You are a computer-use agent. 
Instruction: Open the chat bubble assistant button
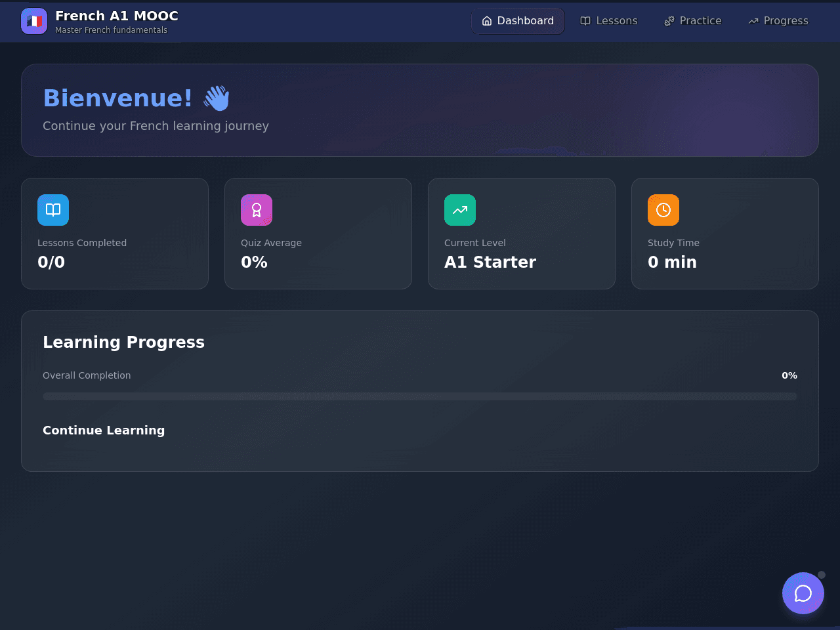point(803,593)
